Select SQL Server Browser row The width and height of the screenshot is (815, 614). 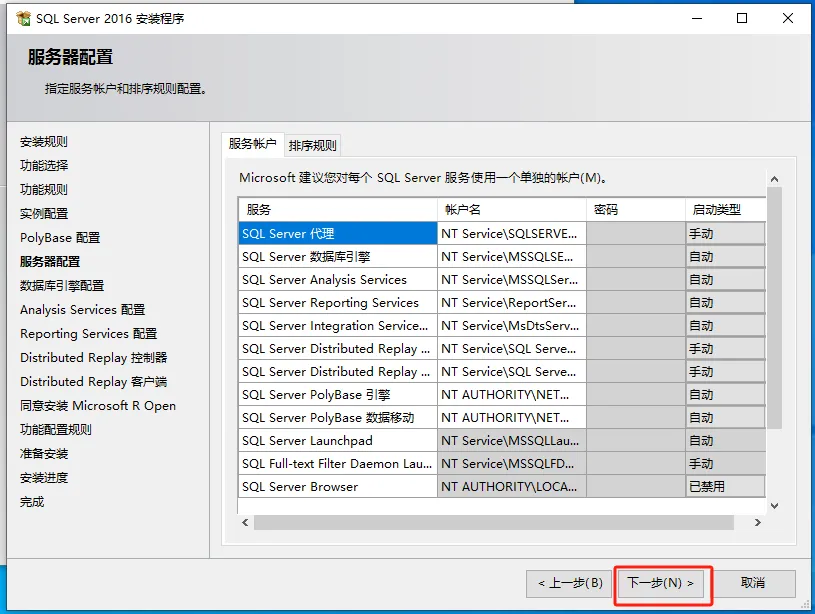click(338, 487)
